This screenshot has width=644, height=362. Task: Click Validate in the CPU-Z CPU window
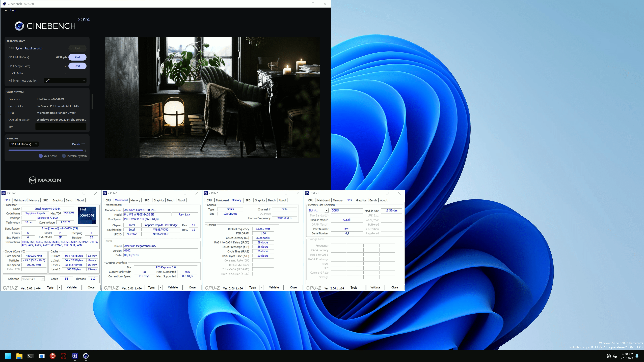72,287
